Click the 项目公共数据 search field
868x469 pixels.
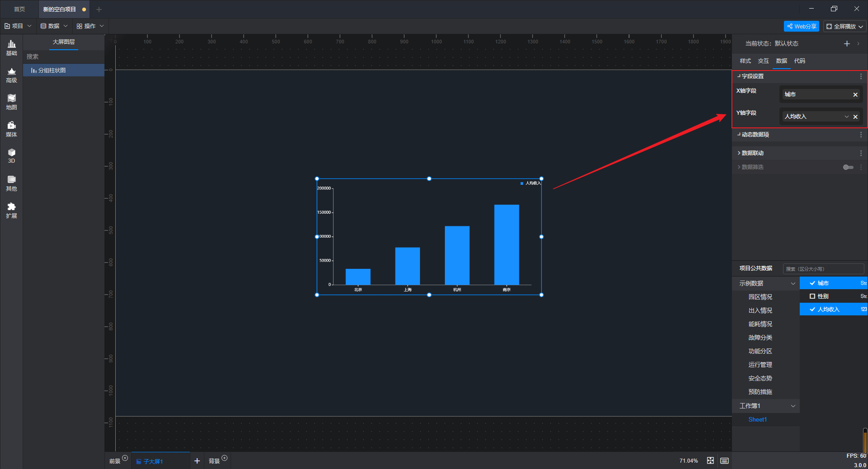(823, 269)
